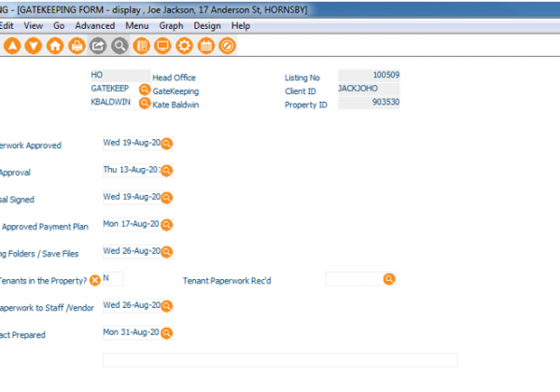
Task: Go to the Home toolbar icon
Action: point(55,46)
